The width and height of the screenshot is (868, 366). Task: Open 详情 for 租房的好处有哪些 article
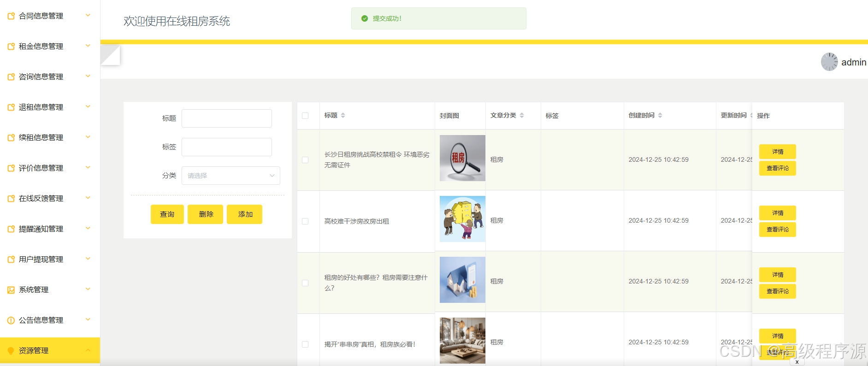pos(778,275)
